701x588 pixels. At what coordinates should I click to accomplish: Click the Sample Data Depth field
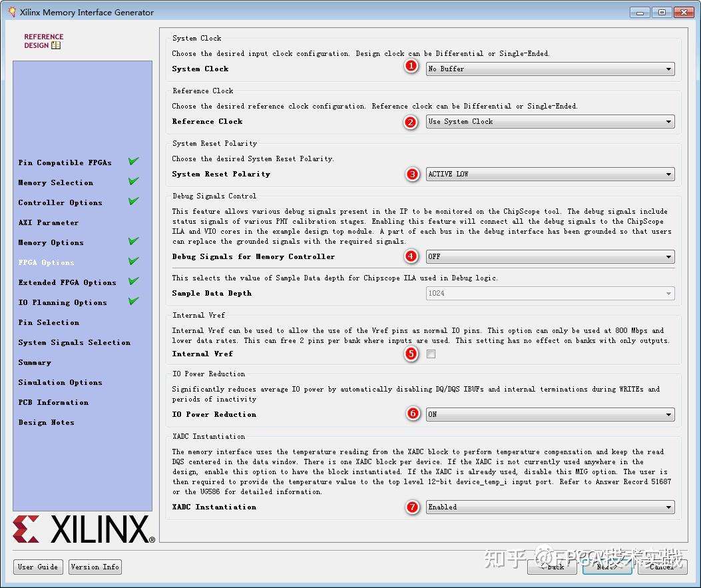(550, 293)
